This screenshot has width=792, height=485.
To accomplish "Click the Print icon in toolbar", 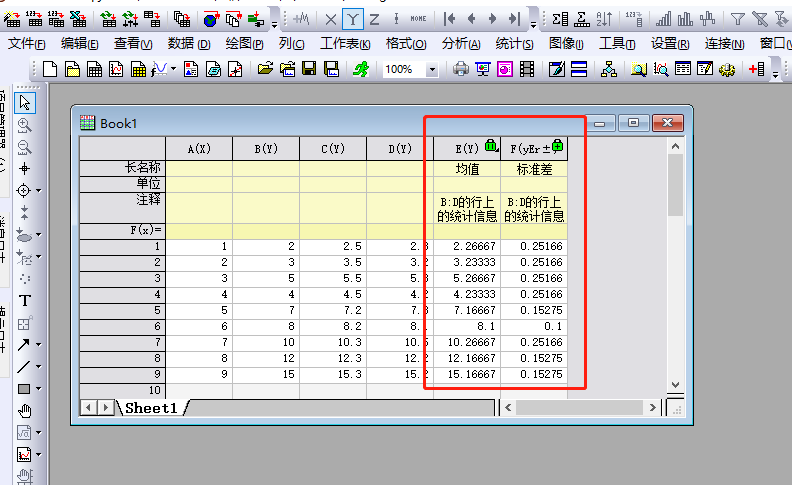I will pos(461,69).
